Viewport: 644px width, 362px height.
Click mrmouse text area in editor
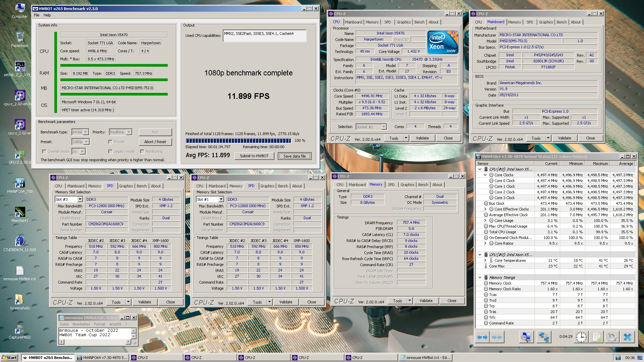(95, 334)
